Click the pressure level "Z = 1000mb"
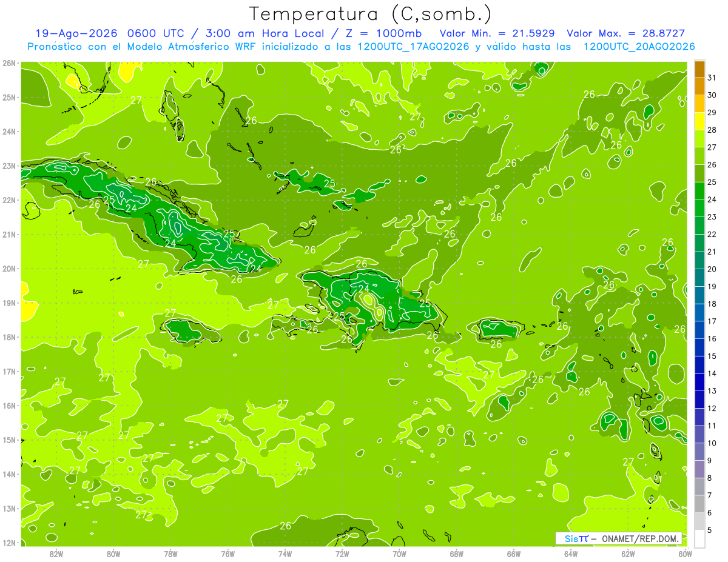This screenshot has height=562, width=728. [383, 33]
